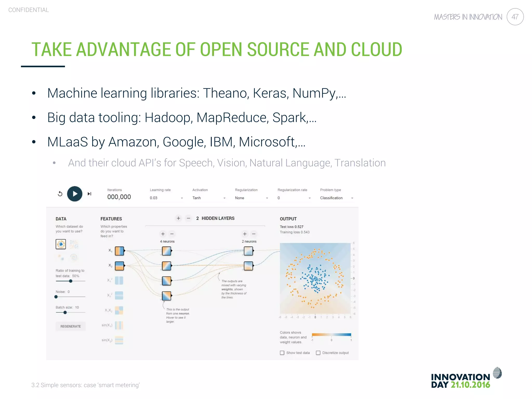The image size is (532, 399).
Task: Open the Regularization dropdown showing None
Action: coord(251,198)
